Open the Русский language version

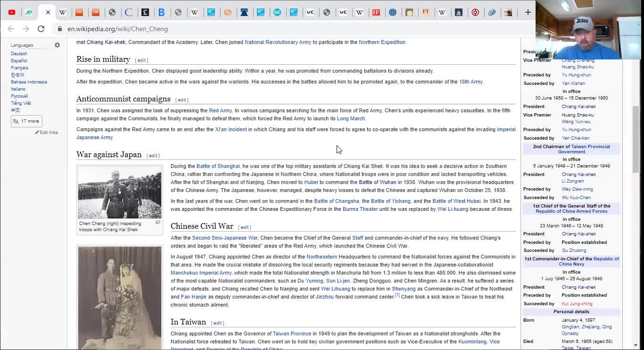(x=19, y=96)
